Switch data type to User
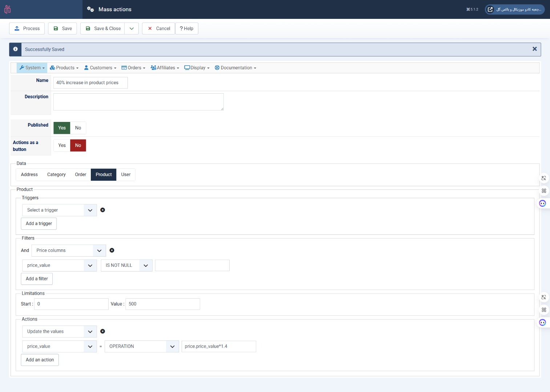 tap(126, 175)
